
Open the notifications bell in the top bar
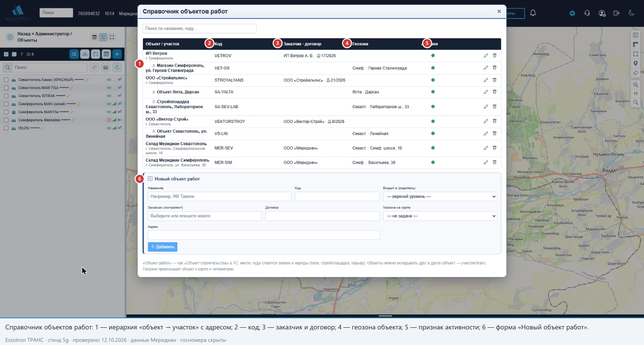pos(533,13)
